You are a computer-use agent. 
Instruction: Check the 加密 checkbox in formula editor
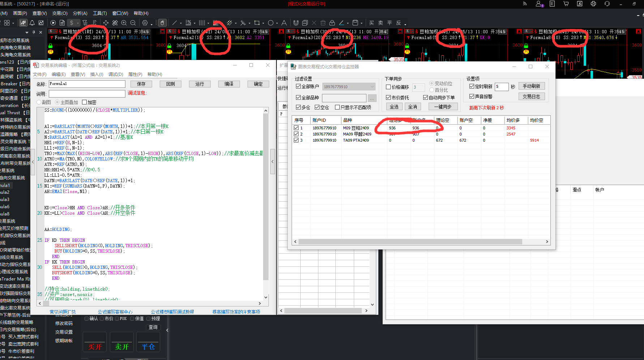point(84,102)
